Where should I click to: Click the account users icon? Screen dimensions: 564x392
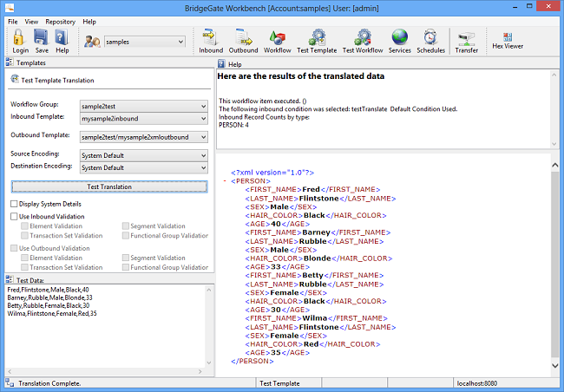92,42
